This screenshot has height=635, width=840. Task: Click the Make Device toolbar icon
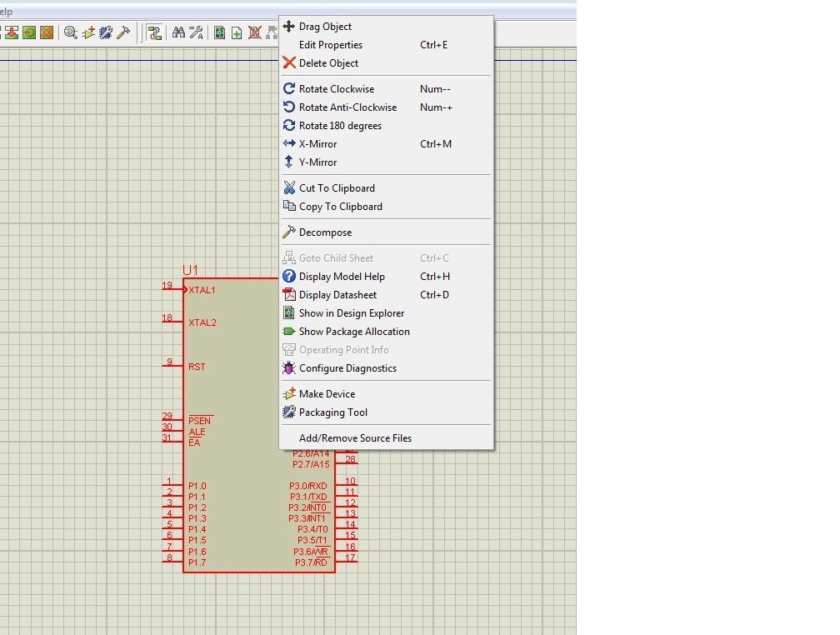tap(88, 32)
